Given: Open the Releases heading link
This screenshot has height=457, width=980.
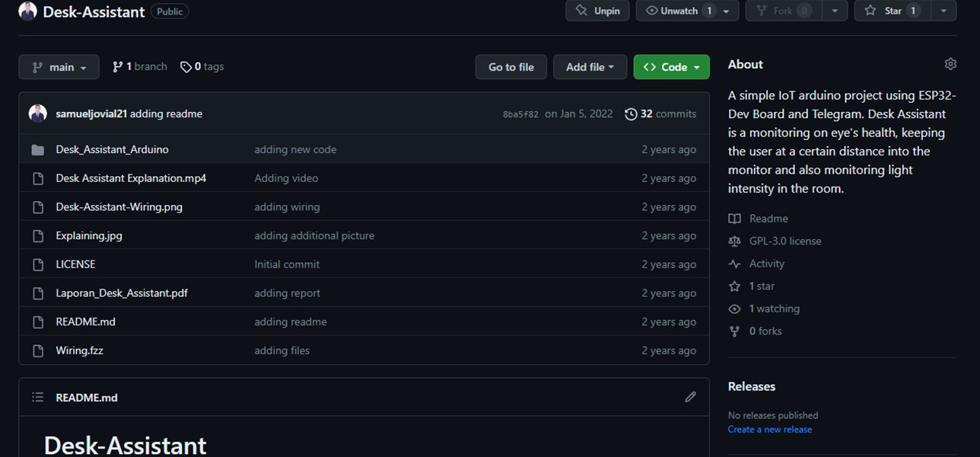Looking at the screenshot, I should tap(752, 386).
